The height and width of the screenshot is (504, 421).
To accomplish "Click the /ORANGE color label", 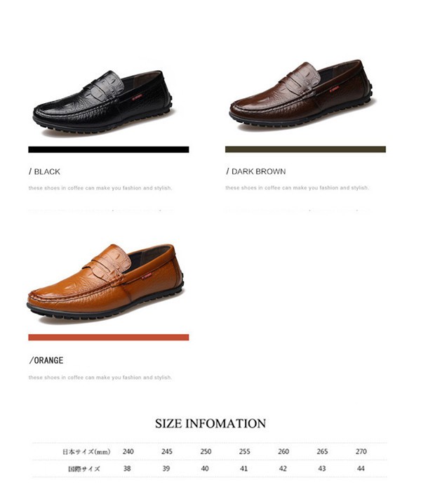I will coord(46,360).
